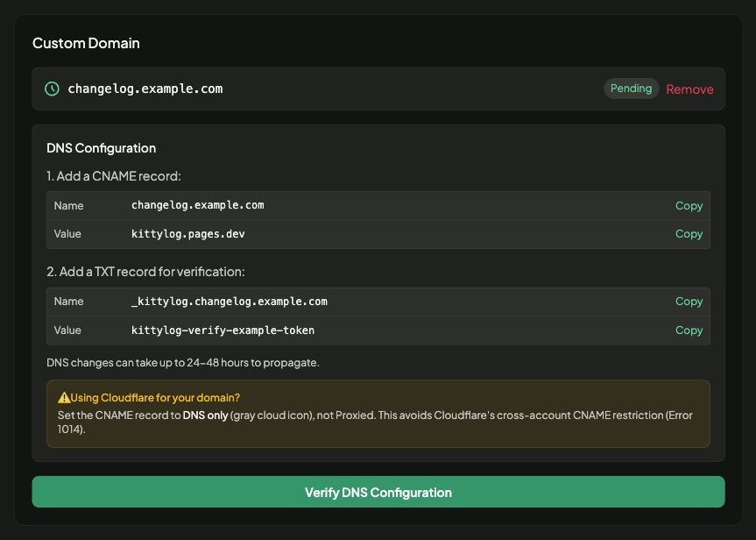
Task: Remove the changelog.example.com custom domain
Action: point(689,89)
